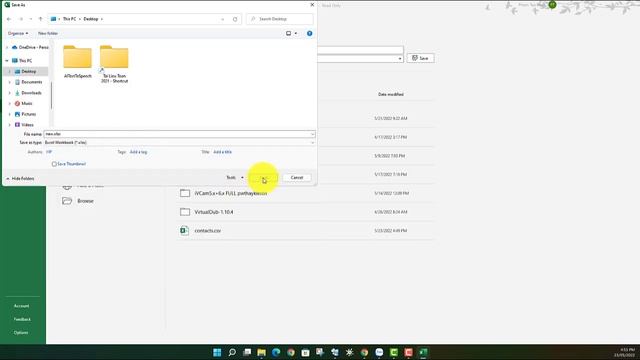This screenshot has width=640, height=360.
Task: Cancel the Save As dialog
Action: click(297, 178)
